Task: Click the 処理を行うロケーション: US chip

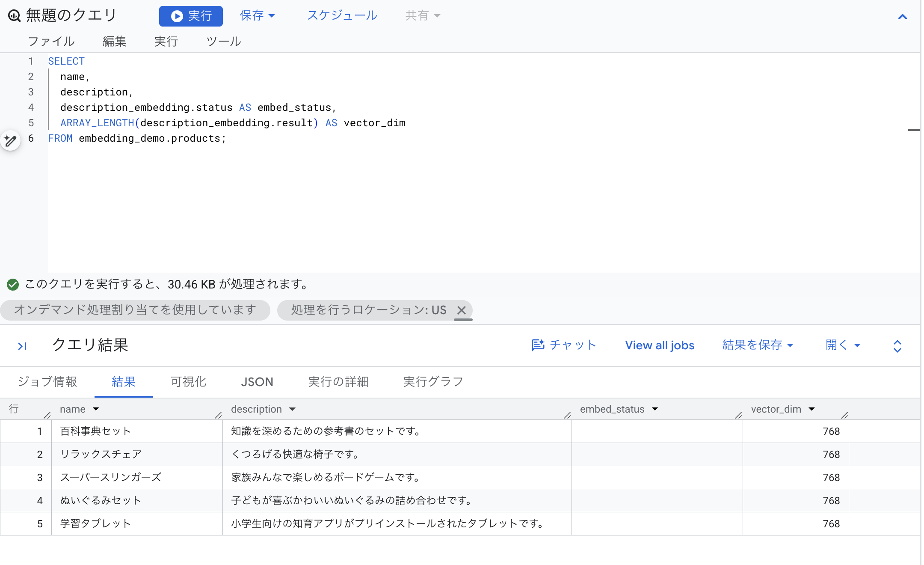Action: point(368,310)
